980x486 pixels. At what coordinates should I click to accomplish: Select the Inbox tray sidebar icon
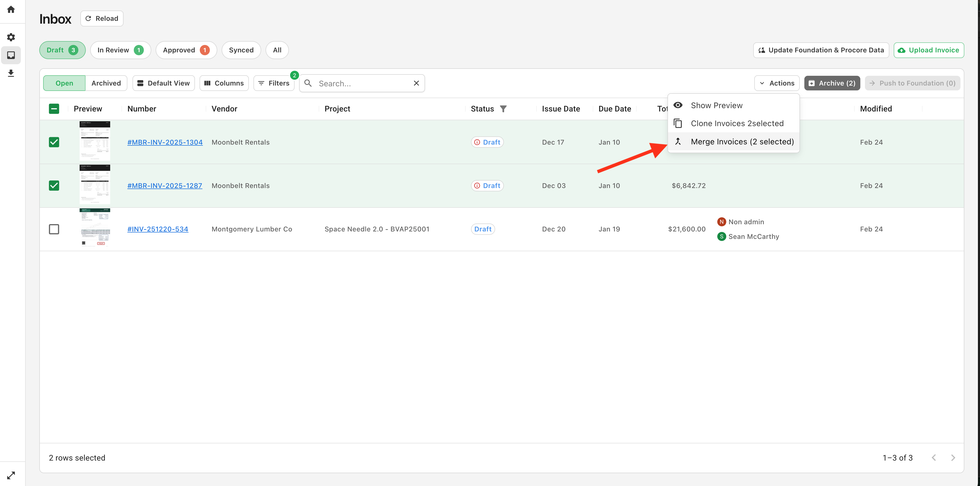[11, 55]
